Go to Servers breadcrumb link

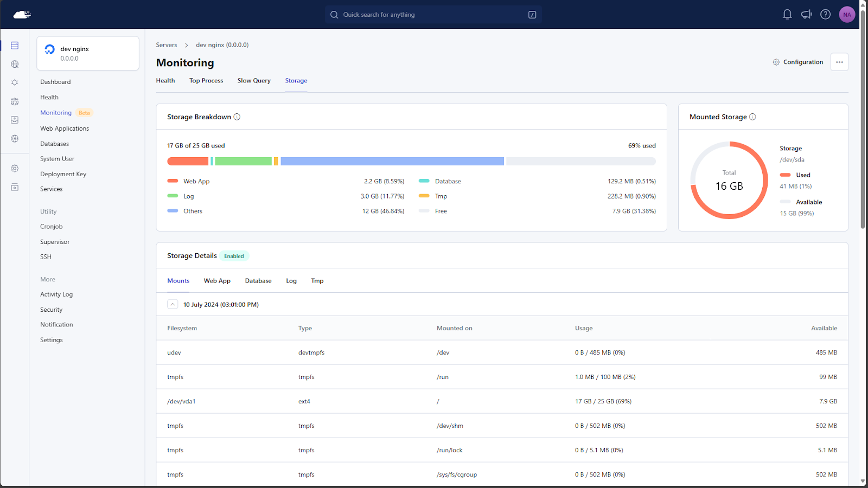(167, 45)
